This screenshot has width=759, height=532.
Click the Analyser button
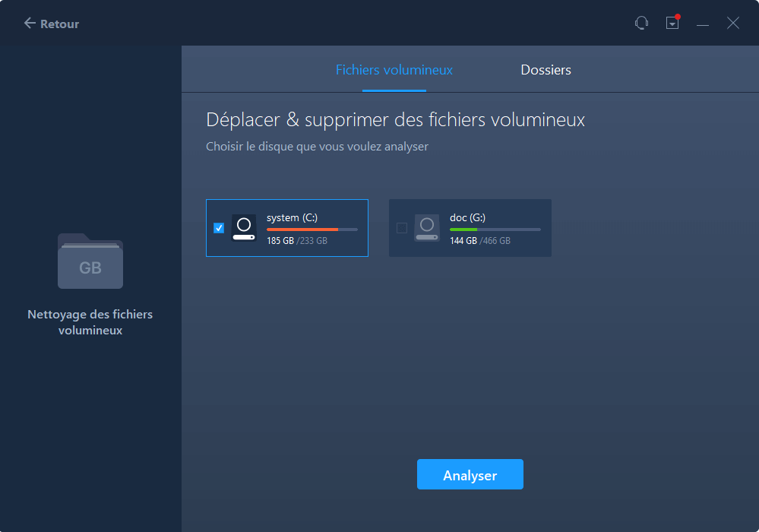tap(470, 474)
